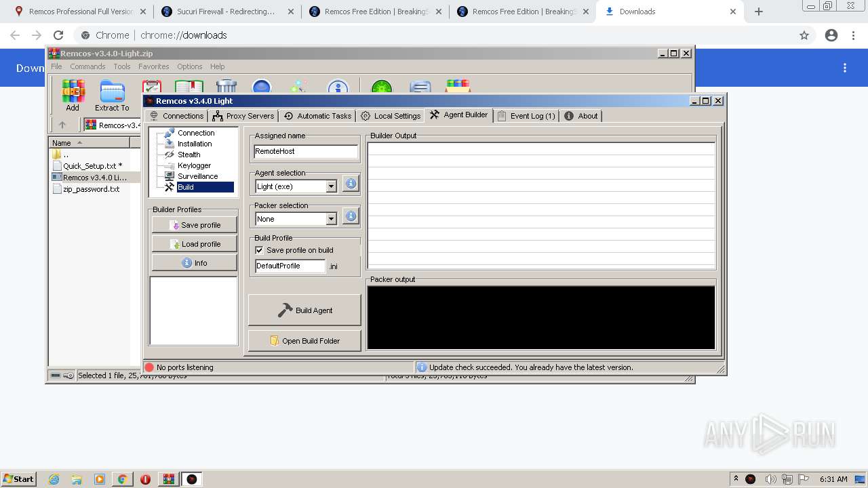Open a new Chrome tab
Screen dimensions: 868x488
pyautogui.click(x=759, y=12)
